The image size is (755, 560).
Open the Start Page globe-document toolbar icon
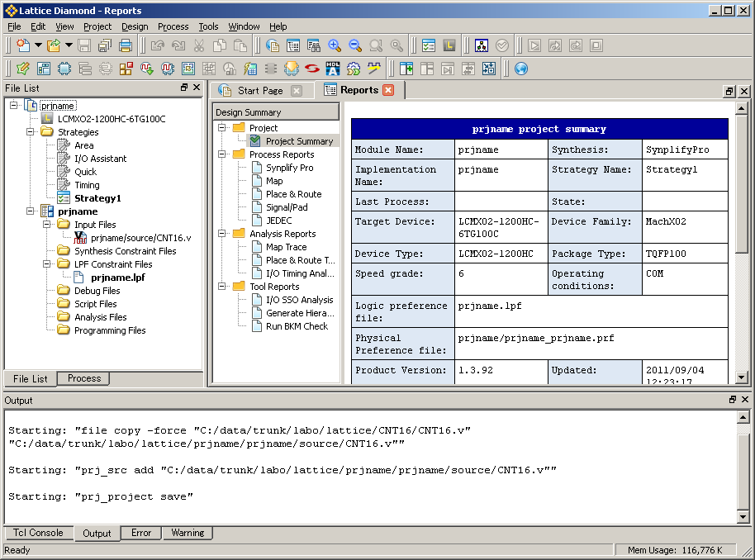273,45
